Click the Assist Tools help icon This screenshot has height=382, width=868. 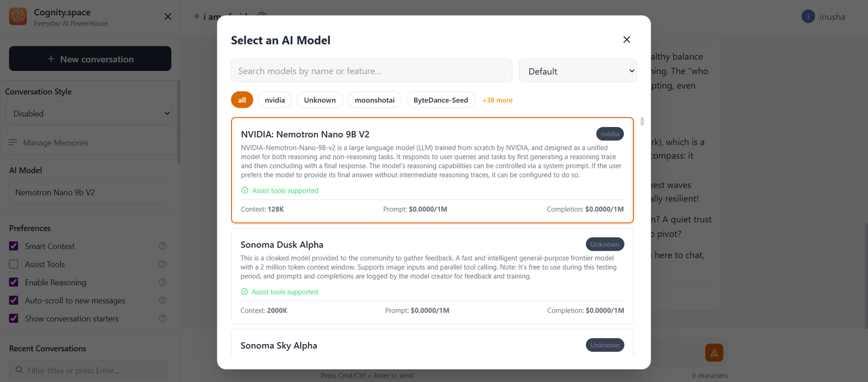pyautogui.click(x=163, y=264)
